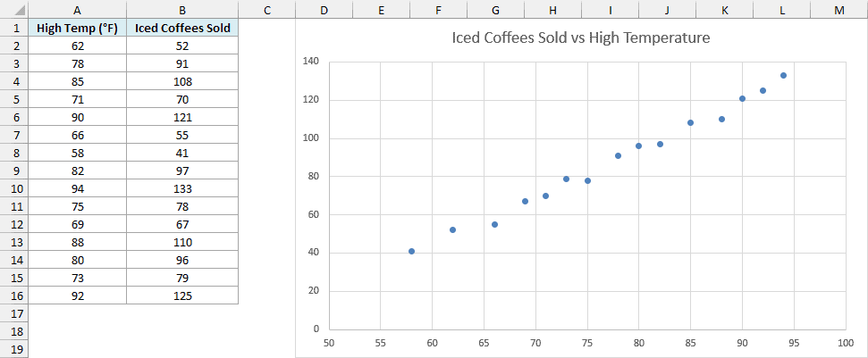868x358 pixels.
Task: Click the horizontal axis label 75
Action: [x=587, y=343]
